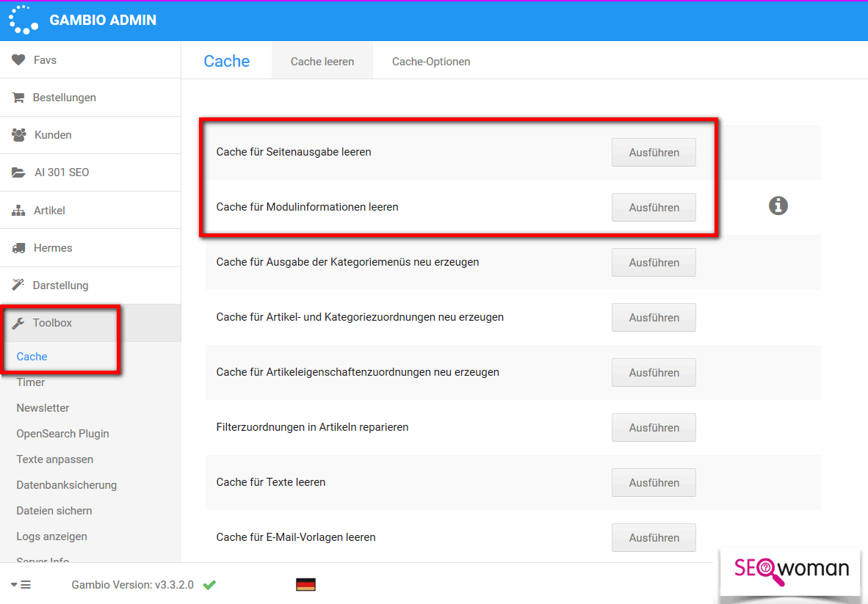
Task: Click the German flag language icon
Action: click(x=305, y=585)
